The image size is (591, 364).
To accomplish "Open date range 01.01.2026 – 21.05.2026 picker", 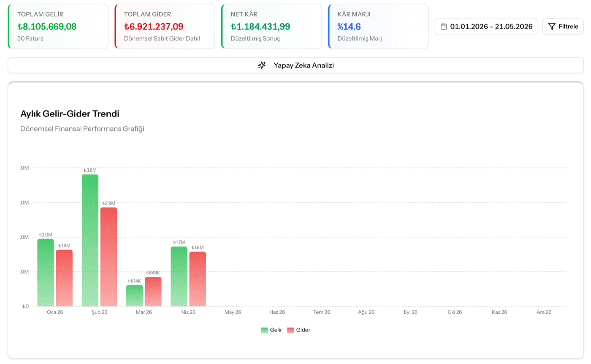I will pyautogui.click(x=486, y=26).
